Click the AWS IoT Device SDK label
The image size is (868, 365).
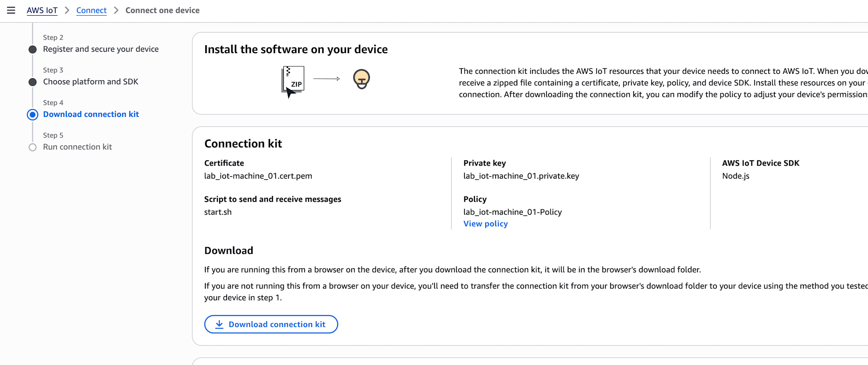point(760,163)
